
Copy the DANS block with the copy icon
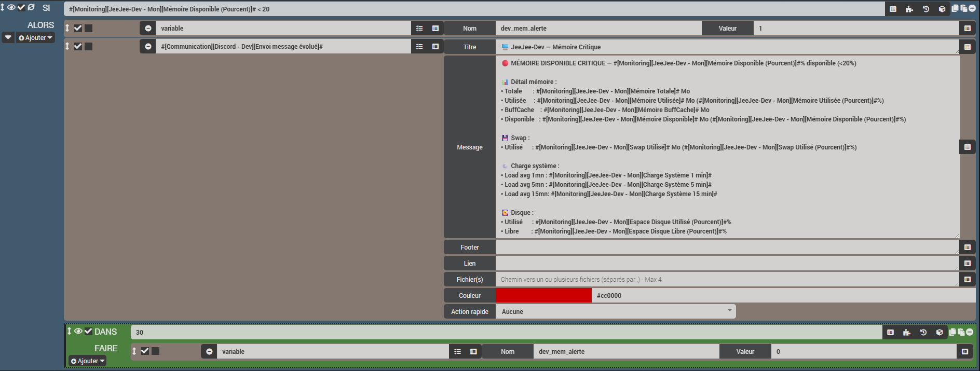(x=952, y=332)
